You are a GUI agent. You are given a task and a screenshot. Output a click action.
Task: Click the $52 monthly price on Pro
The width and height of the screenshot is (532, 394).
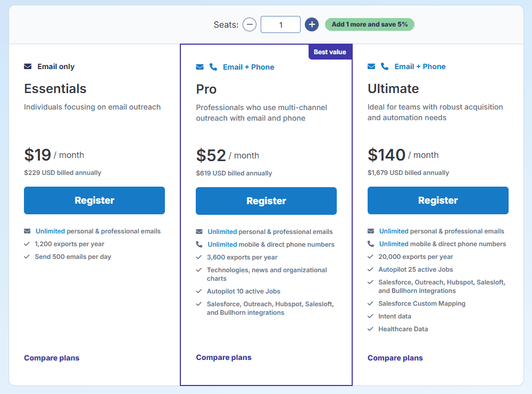(211, 155)
